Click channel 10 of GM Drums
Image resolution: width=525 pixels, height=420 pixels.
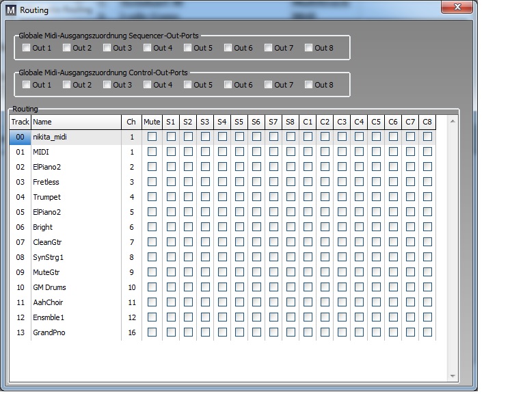pyautogui.click(x=132, y=287)
